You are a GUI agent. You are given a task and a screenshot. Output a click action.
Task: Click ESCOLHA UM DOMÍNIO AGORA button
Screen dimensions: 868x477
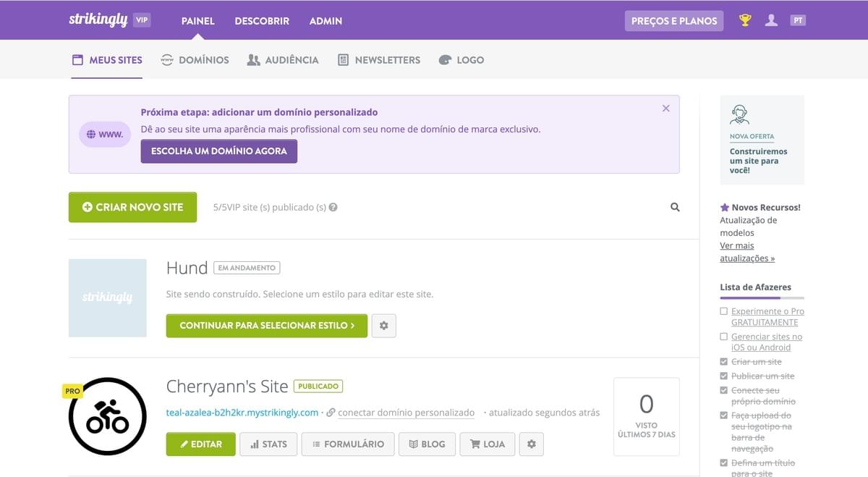pyautogui.click(x=219, y=151)
